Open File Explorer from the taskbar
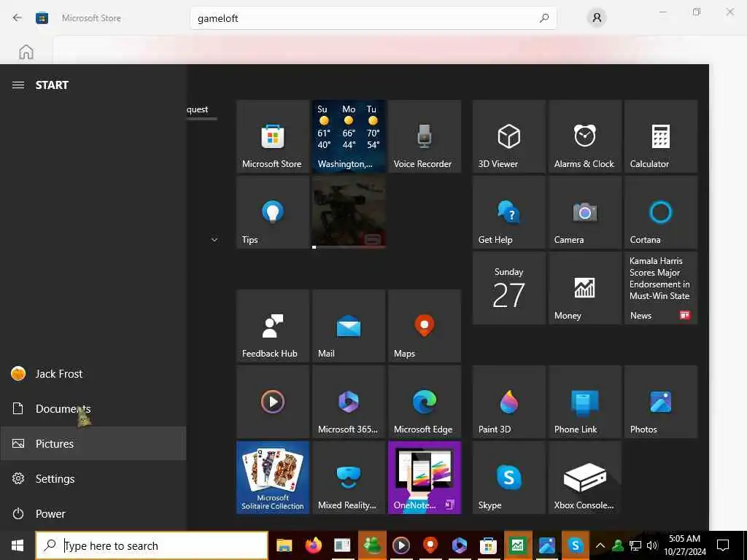The width and height of the screenshot is (747, 560). click(x=285, y=545)
